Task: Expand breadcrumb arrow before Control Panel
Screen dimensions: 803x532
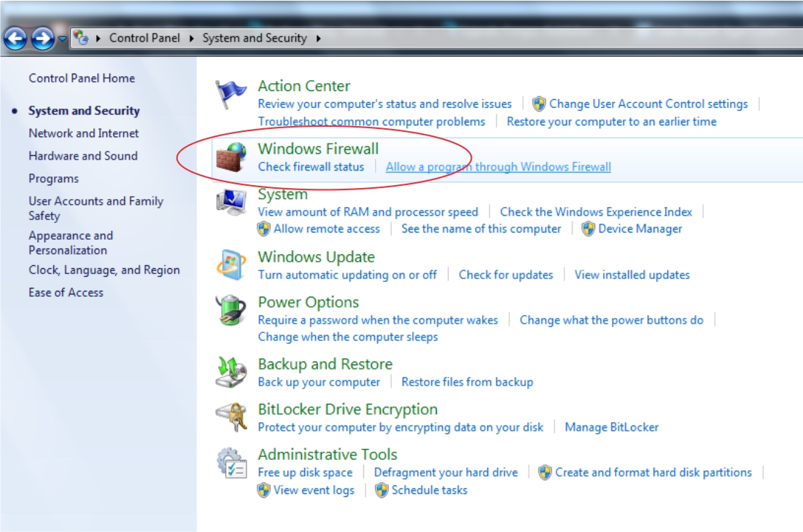Action: 98,39
